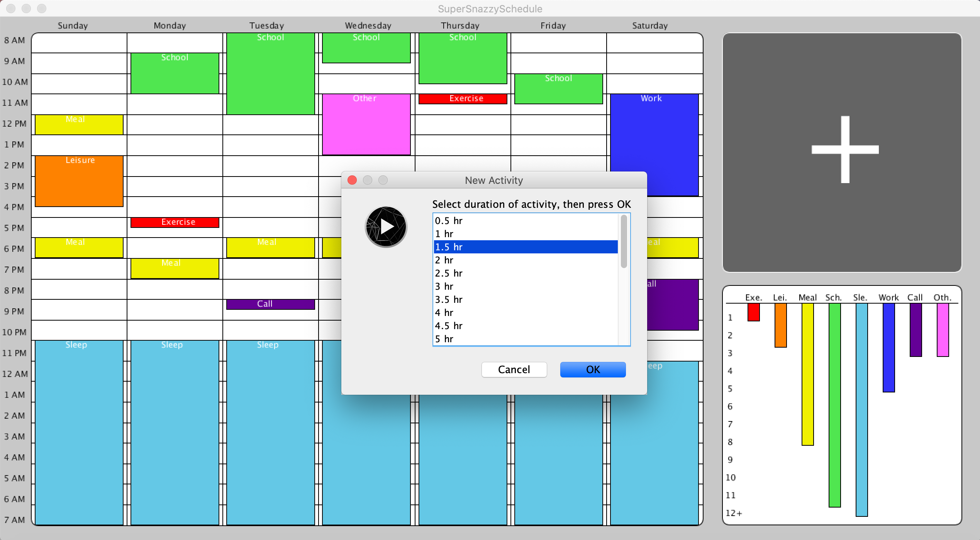Click the large plus add-activity icon
This screenshot has width=980, height=540.
tap(845, 150)
